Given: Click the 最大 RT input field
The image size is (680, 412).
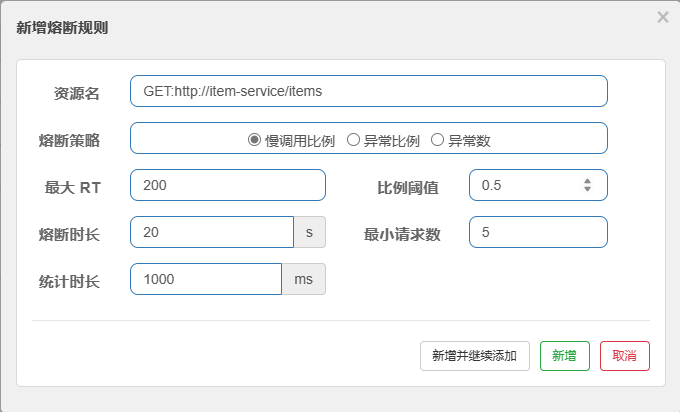Looking at the screenshot, I should tap(228, 185).
